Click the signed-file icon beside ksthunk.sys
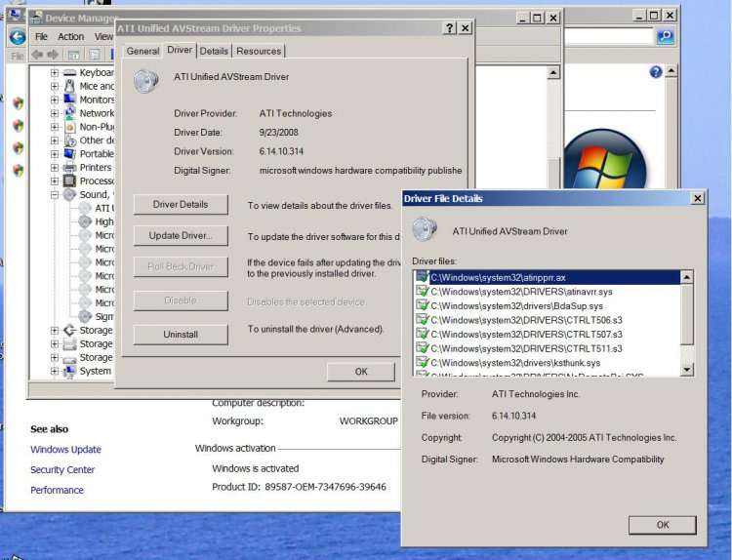 pos(423,363)
